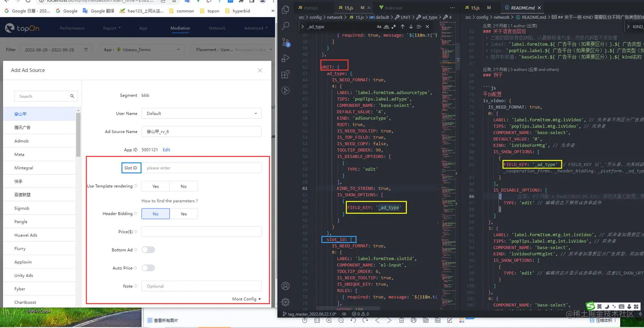The image size is (644, 328).
Task: Click the search magnifier in Add Ad Source
Action: click(72, 96)
